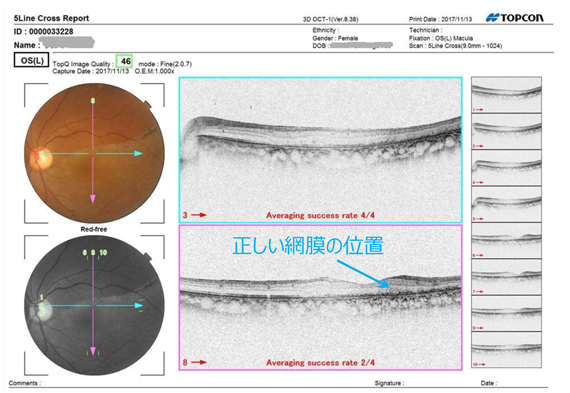570x393 pixels.
Task: Click the TopQ Image Quality value 46
Action: click(125, 61)
